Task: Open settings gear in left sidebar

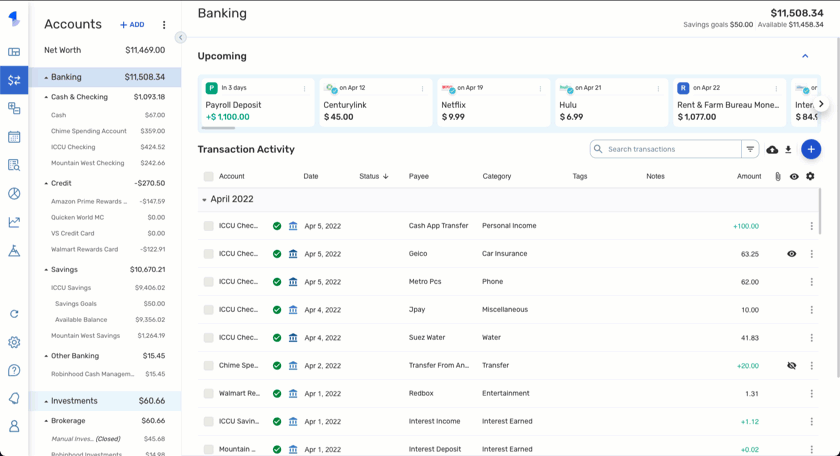Action: click(x=14, y=342)
